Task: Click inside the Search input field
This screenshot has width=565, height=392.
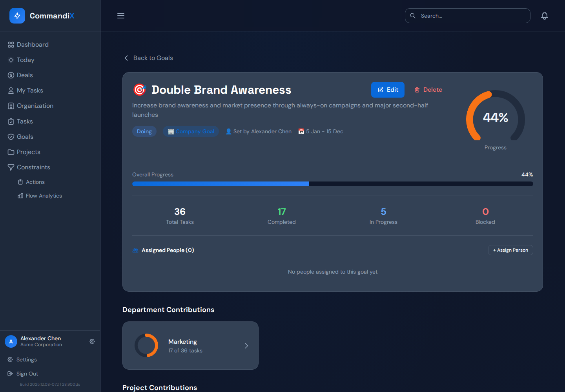Action: [x=468, y=16]
